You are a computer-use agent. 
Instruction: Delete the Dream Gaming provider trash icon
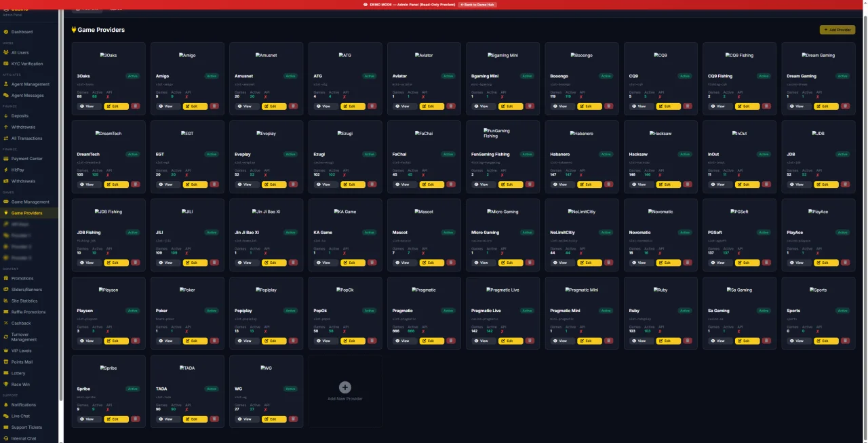[846, 106]
